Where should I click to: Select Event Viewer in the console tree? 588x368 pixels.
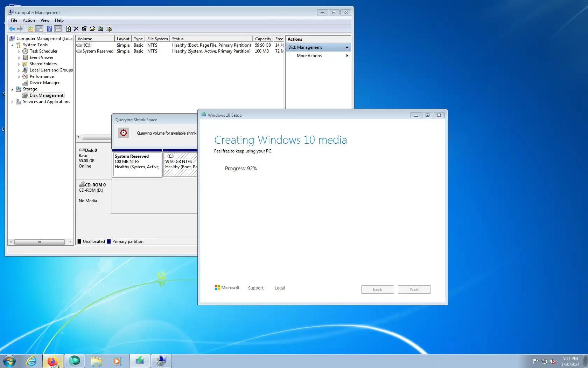[x=41, y=57]
